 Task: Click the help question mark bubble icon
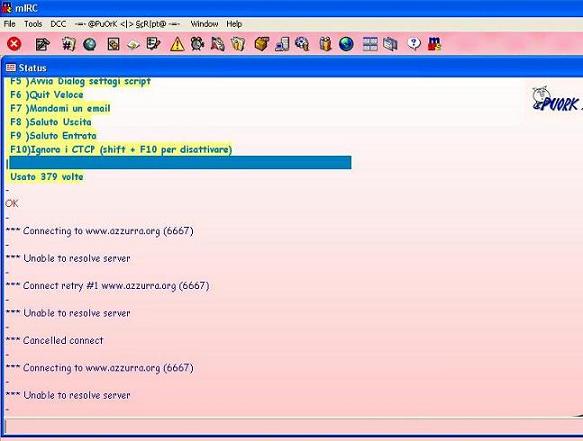pos(413,44)
